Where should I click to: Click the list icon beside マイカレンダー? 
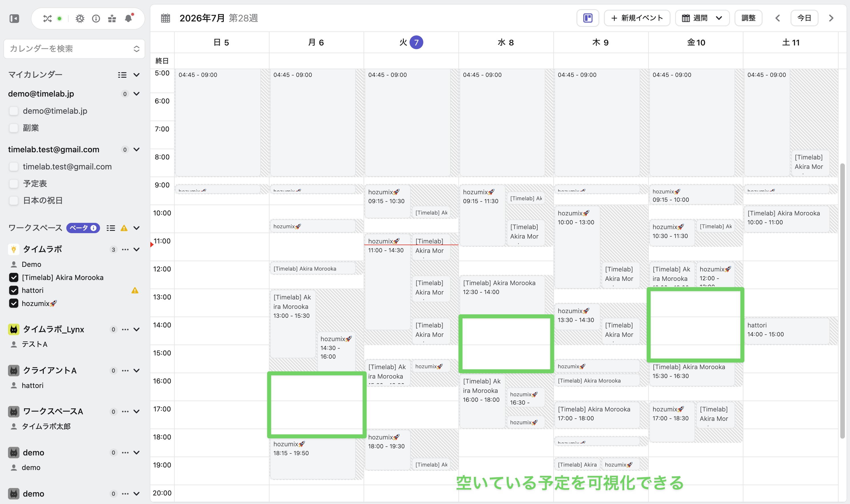pyautogui.click(x=122, y=75)
